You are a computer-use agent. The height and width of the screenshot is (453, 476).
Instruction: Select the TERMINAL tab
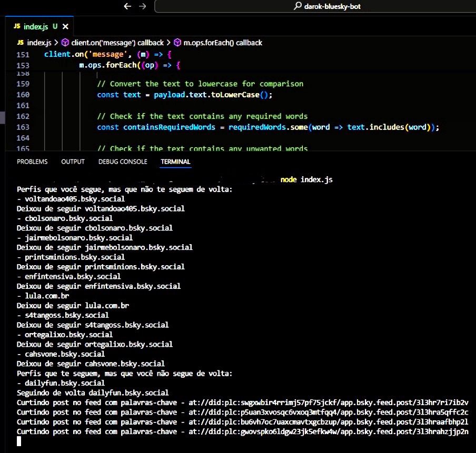pos(175,162)
